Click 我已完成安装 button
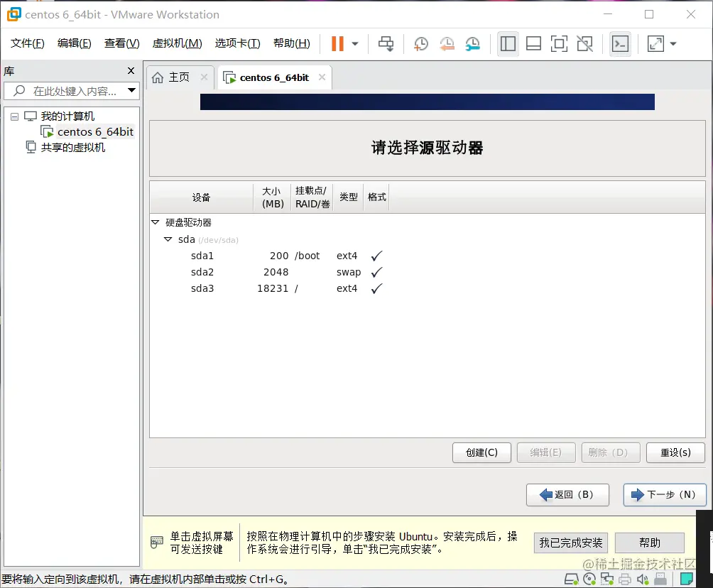 tap(571, 543)
